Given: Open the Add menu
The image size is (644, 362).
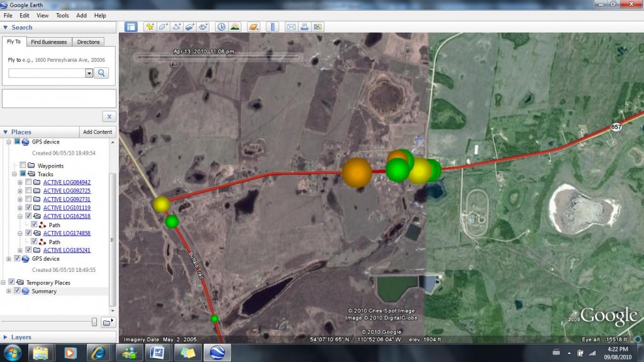Looking at the screenshot, I should pyautogui.click(x=81, y=16).
